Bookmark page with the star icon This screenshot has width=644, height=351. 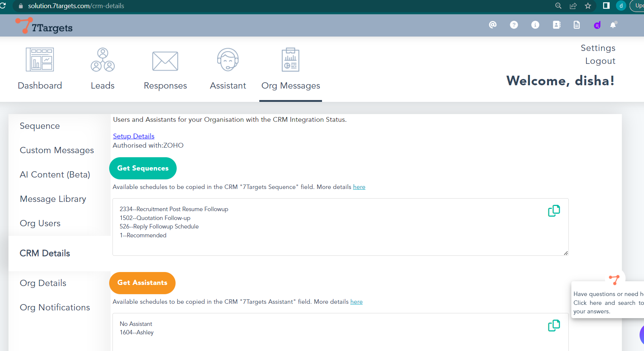pyautogui.click(x=588, y=6)
